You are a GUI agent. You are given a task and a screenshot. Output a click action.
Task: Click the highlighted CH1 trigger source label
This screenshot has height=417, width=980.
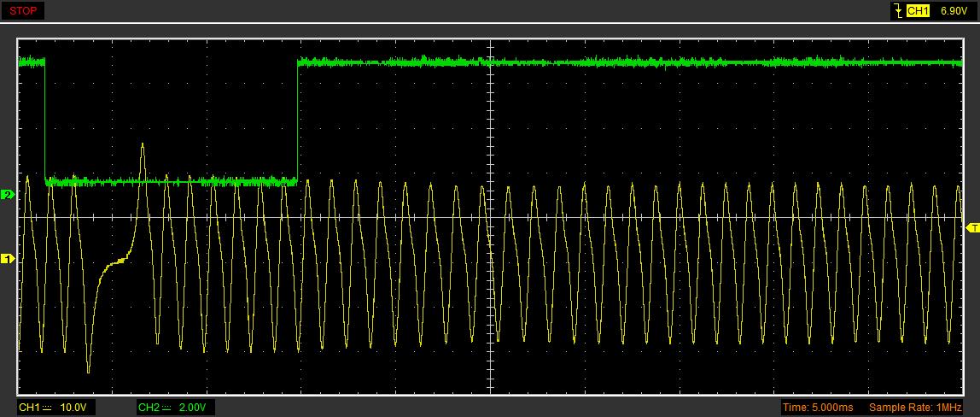(918, 11)
